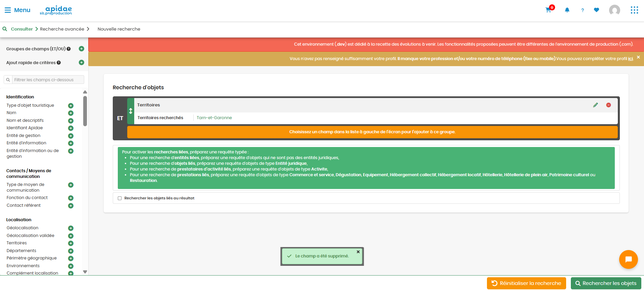The image size is (644, 290).
Task: Add Nom et descriptifs field
Action: [71, 121]
